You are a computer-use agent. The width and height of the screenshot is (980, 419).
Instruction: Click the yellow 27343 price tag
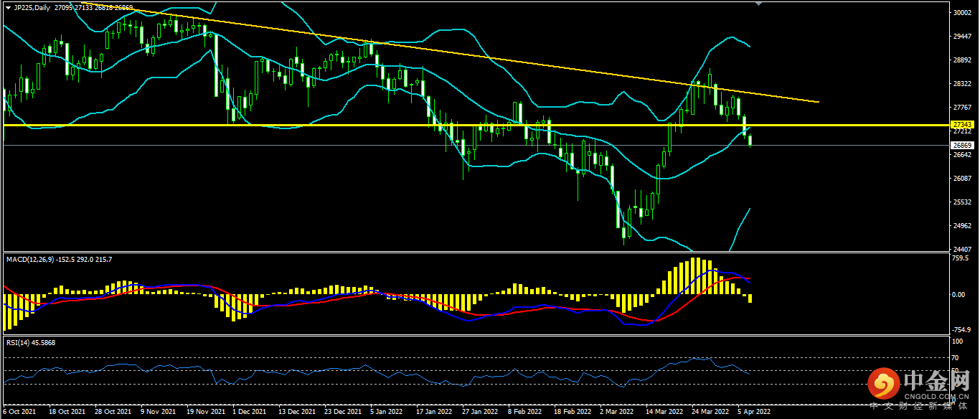tap(961, 125)
